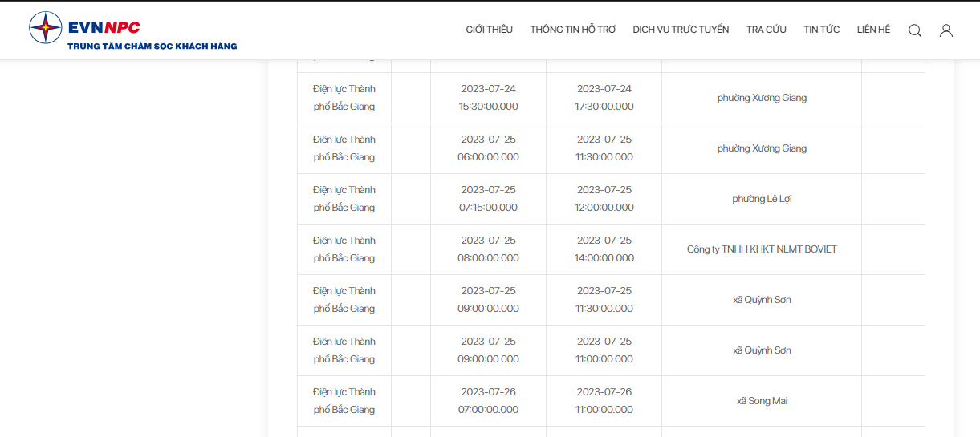Open the search magnifier icon

click(914, 30)
